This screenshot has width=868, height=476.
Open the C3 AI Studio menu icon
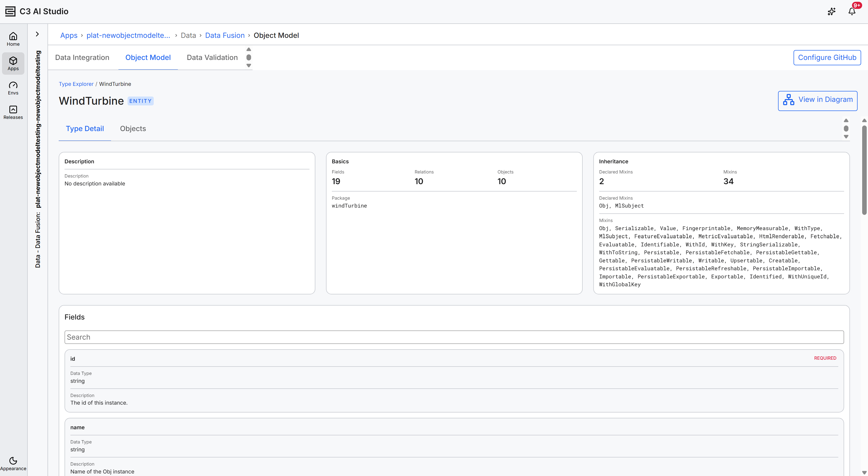click(x=10, y=11)
